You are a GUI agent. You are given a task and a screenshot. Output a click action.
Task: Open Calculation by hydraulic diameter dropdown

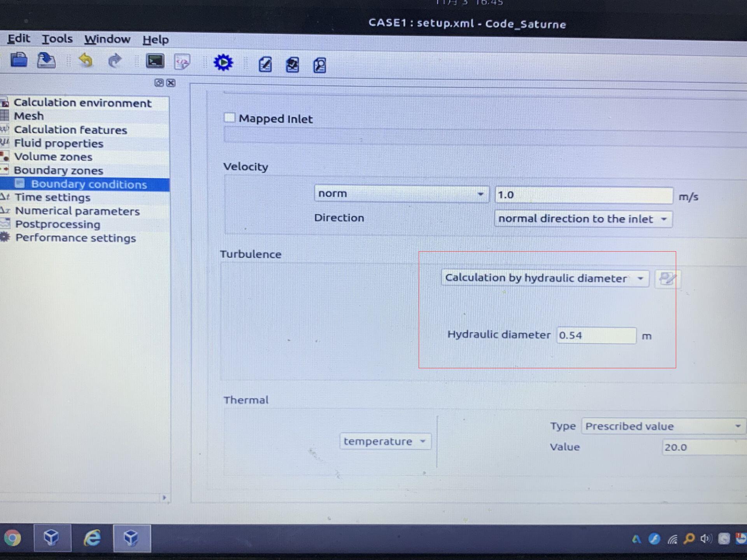(545, 278)
